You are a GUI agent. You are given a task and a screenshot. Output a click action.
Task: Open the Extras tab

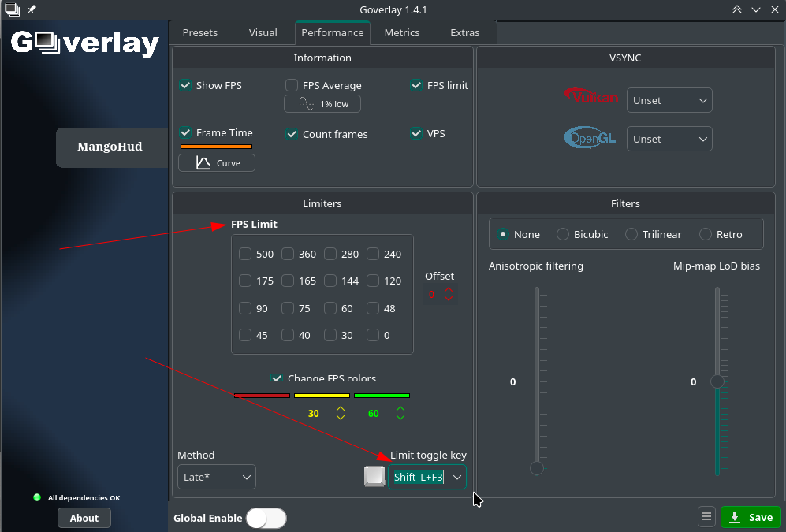pyautogui.click(x=464, y=32)
